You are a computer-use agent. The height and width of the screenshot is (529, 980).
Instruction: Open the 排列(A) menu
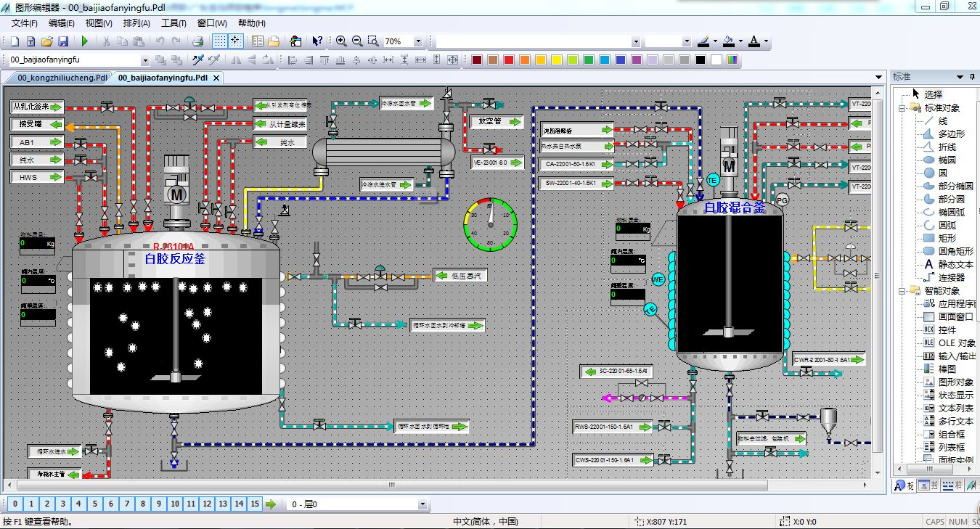pos(136,23)
